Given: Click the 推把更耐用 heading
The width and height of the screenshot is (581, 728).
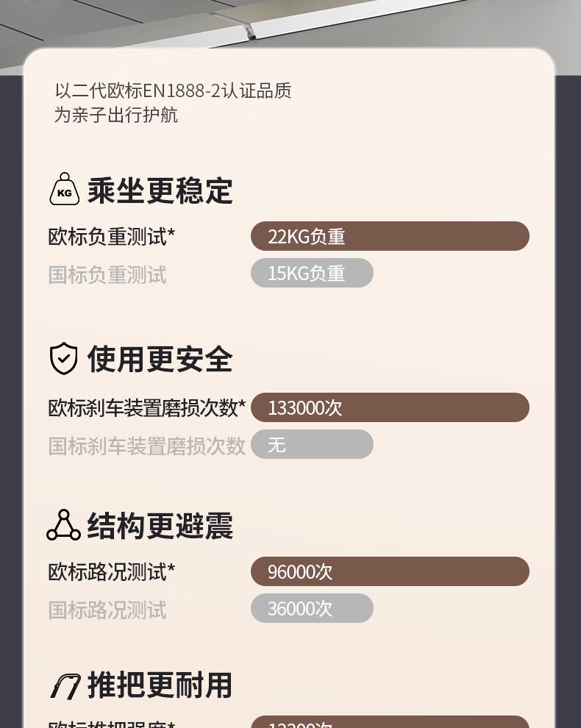Looking at the screenshot, I should click(160, 685).
